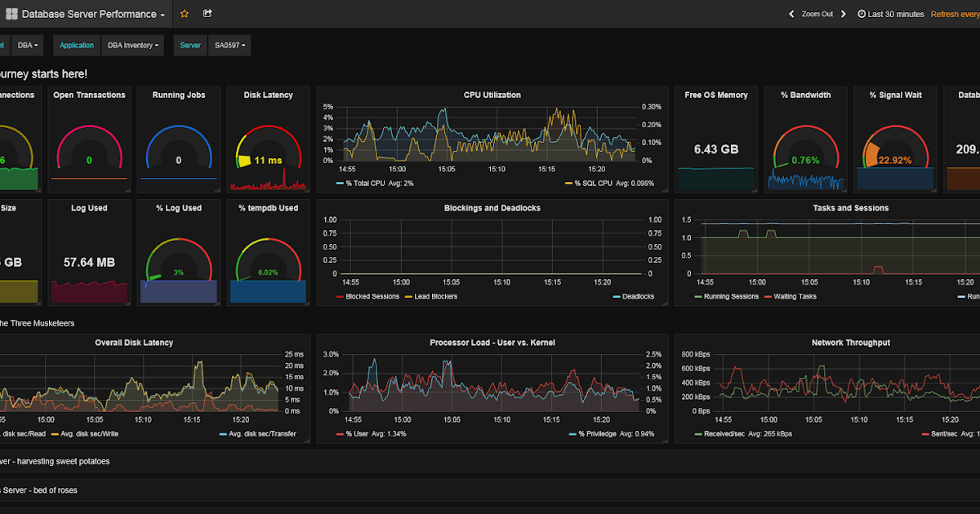The height and width of the screenshot is (514, 980).
Task: Open the SA0597 server dropdown
Action: (x=229, y=45)
